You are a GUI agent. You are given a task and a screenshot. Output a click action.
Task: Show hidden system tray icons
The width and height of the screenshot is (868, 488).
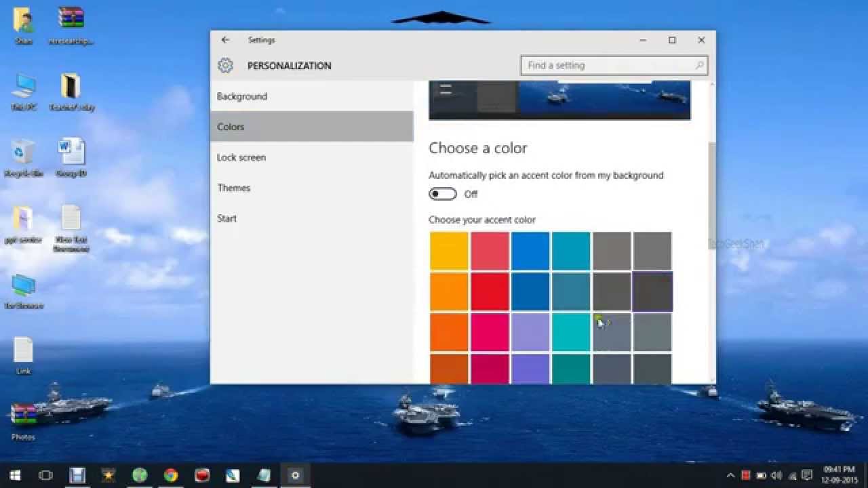point(730,475)
